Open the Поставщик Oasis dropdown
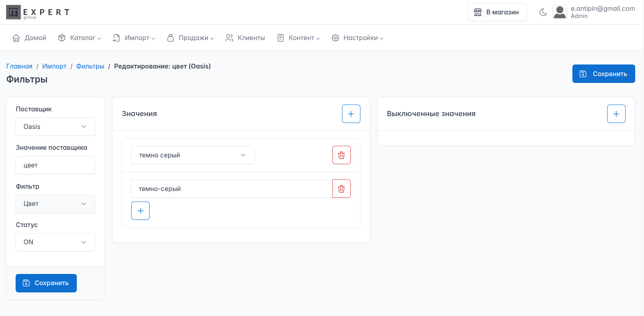Viewport: 644px width, 316px height. click(55, 127)
